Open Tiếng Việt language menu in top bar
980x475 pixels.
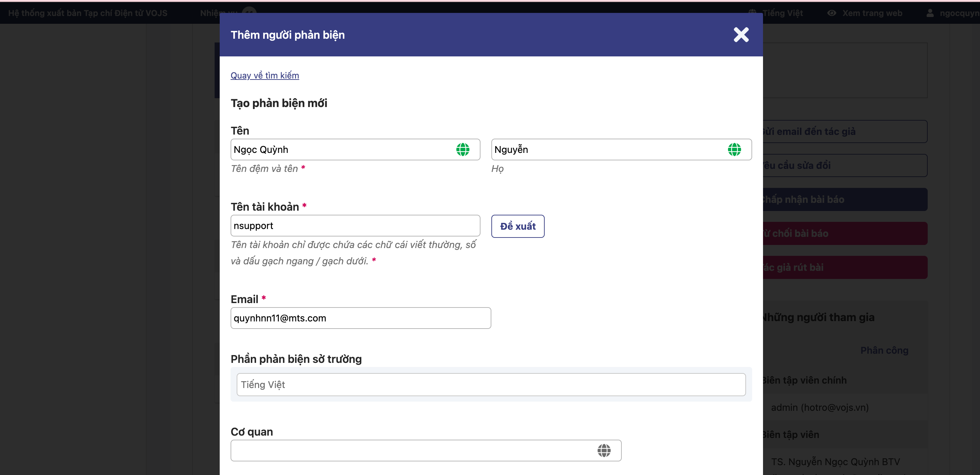[783, 13]
